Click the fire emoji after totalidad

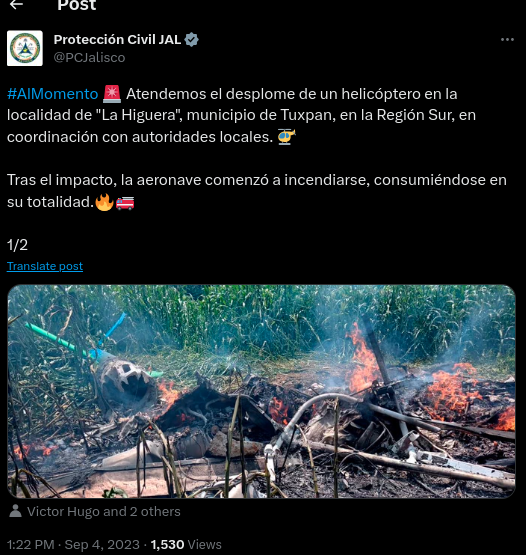(104, 202)
